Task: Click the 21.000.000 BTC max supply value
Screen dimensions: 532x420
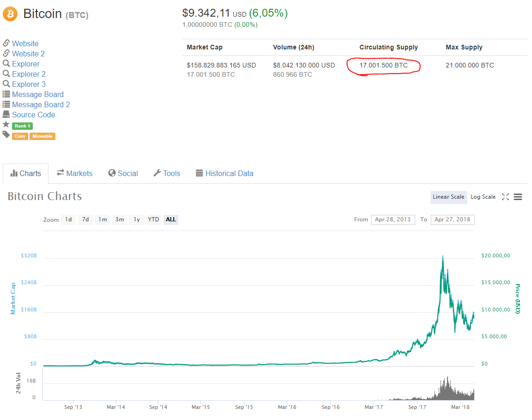Action: 470,65
